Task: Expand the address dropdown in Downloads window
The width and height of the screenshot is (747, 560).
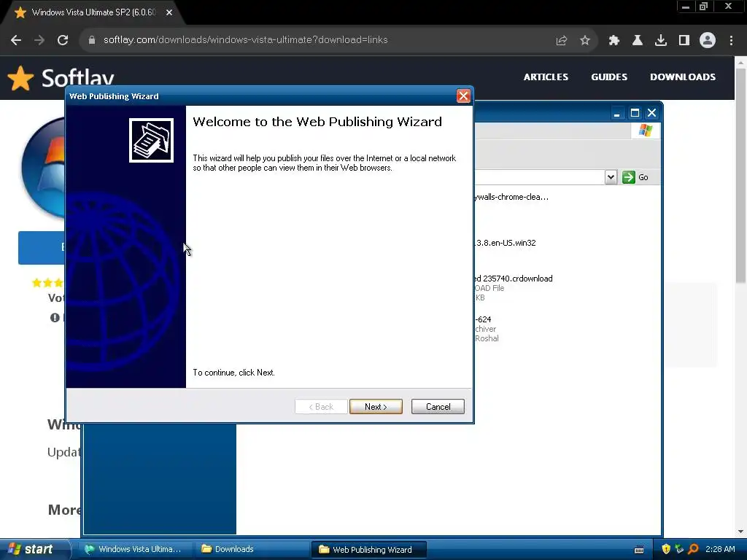Action: tap(611, 177)
